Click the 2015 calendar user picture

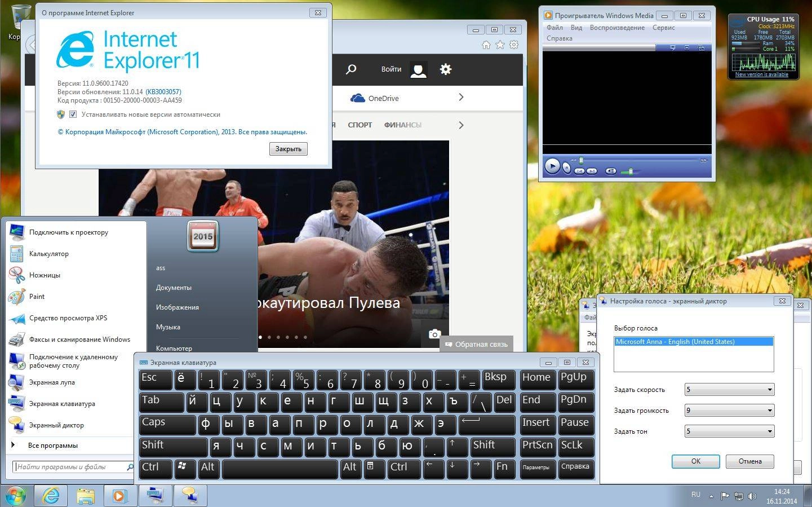point(203,236)
